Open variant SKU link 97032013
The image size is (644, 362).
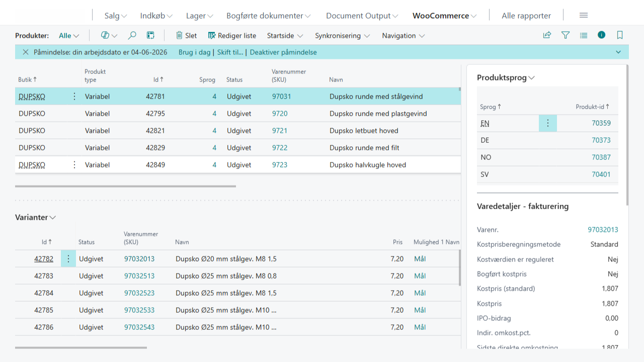[139, 259]
